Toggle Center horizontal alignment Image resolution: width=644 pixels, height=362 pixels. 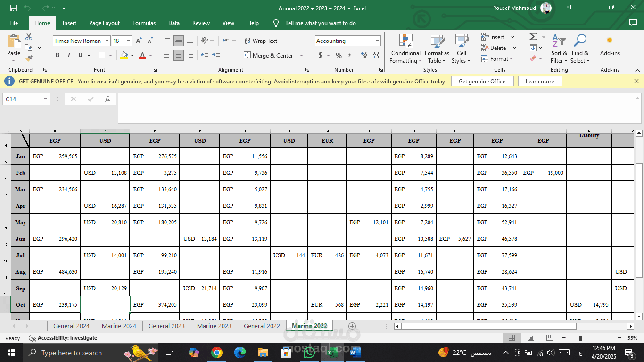click(179, 55)
